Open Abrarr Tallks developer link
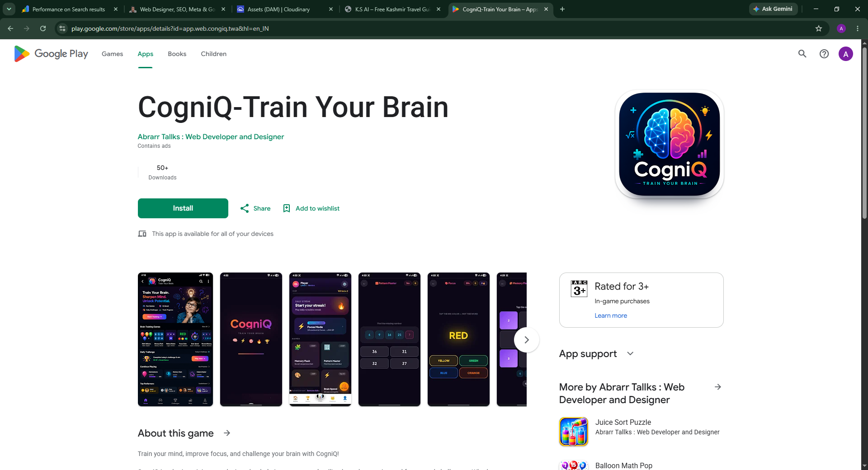 click(x=211, y=136)
